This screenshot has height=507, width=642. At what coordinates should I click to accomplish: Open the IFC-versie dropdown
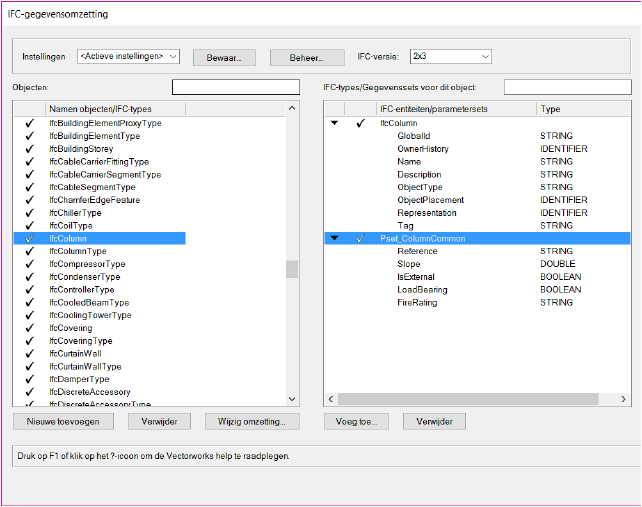coord(450,57)
